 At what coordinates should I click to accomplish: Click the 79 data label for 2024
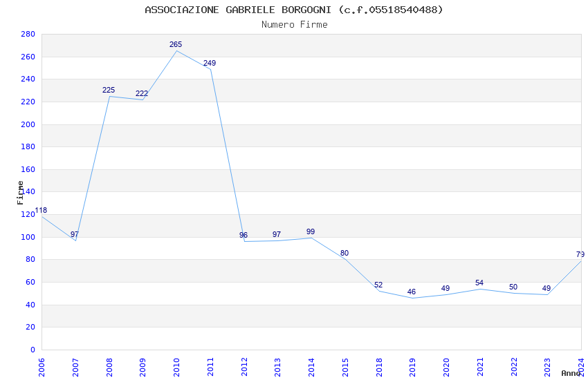point(580,254)
